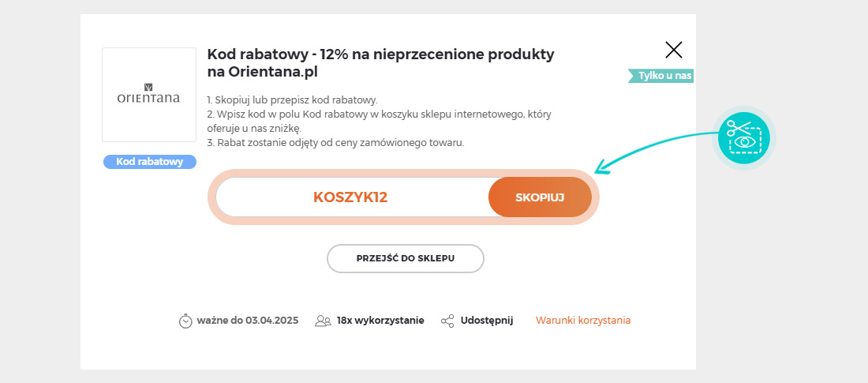
Task: Click the scissors coupon reveal icon
Action: coord(744,137)
